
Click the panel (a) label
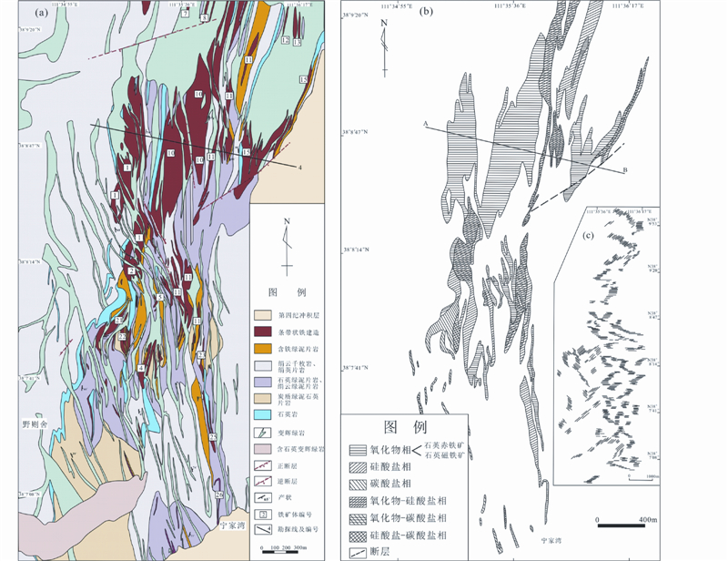[42, 13]
